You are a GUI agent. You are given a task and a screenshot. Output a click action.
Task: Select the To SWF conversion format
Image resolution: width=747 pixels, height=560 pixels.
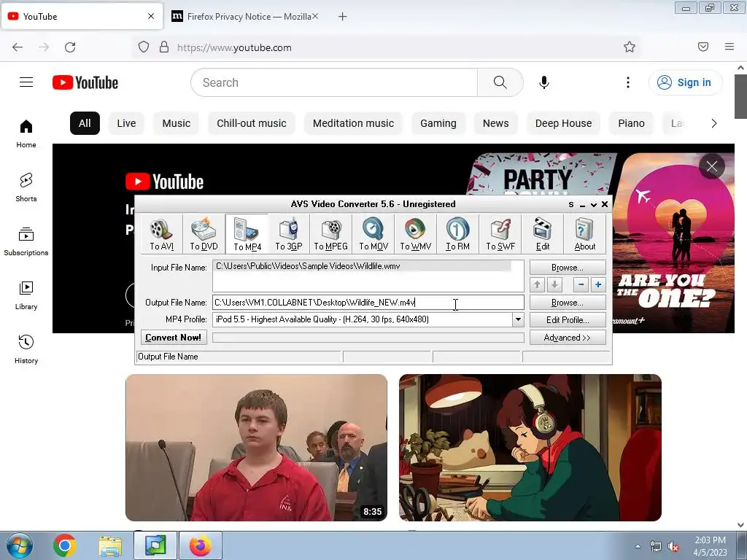[x=500, y=233]
